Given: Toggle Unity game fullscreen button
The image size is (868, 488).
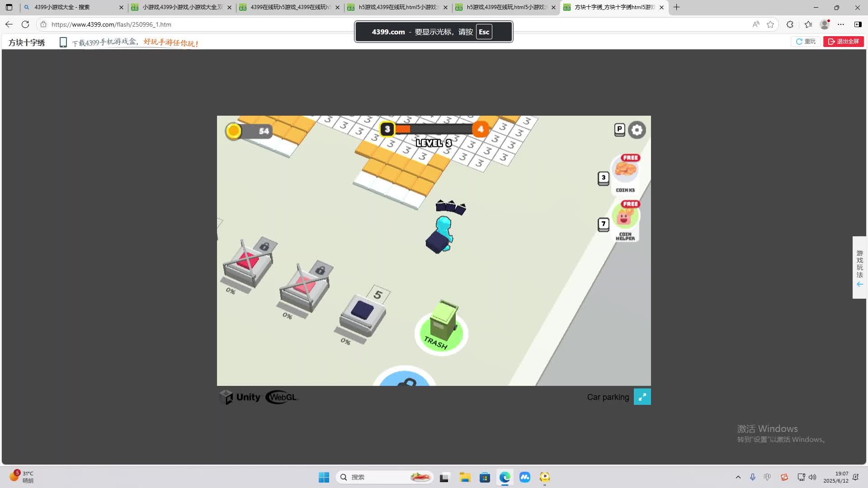Looking at the screenshot, I should coord(642,397).
